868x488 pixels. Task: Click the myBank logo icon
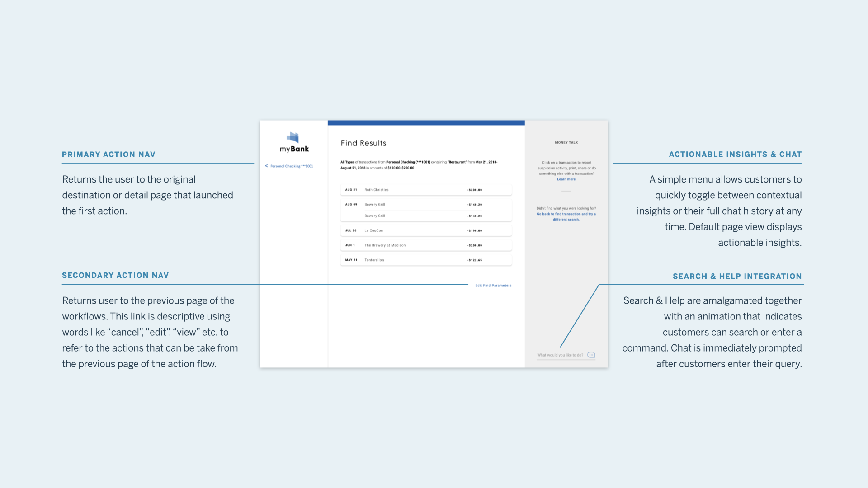click(293, 137)
